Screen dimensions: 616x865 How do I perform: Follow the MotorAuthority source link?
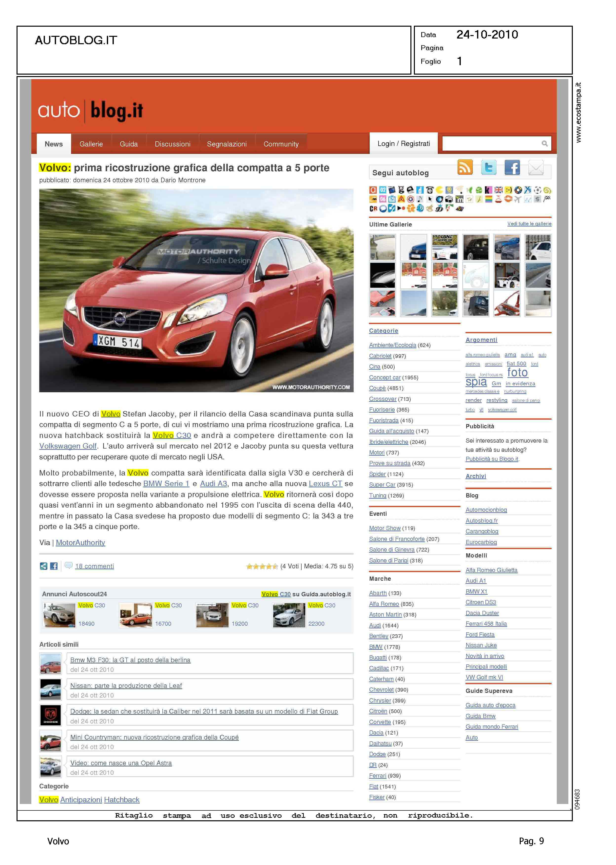click(x=80, y=542)
